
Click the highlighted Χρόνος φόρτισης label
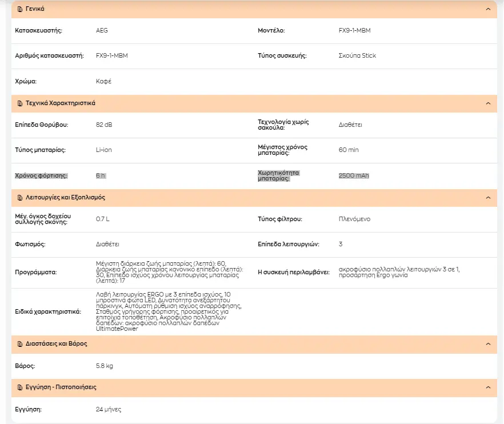[41, 175]
